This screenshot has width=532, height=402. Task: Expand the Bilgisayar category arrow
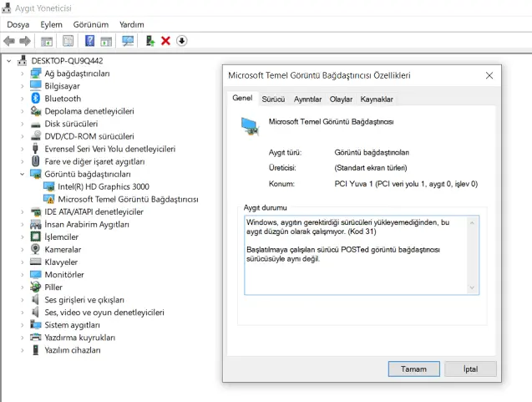22,86
